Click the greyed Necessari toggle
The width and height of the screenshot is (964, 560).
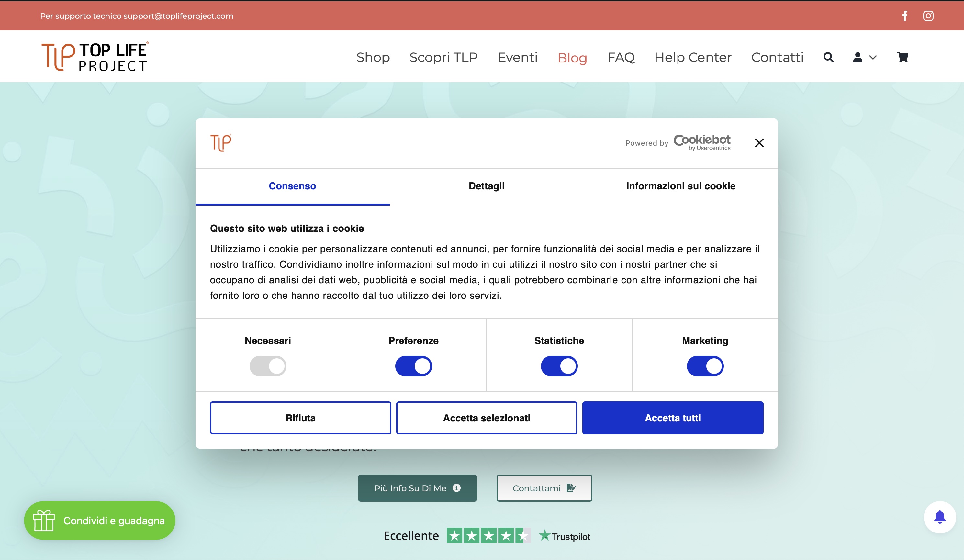pyautogui.click(x=268, y=366)
